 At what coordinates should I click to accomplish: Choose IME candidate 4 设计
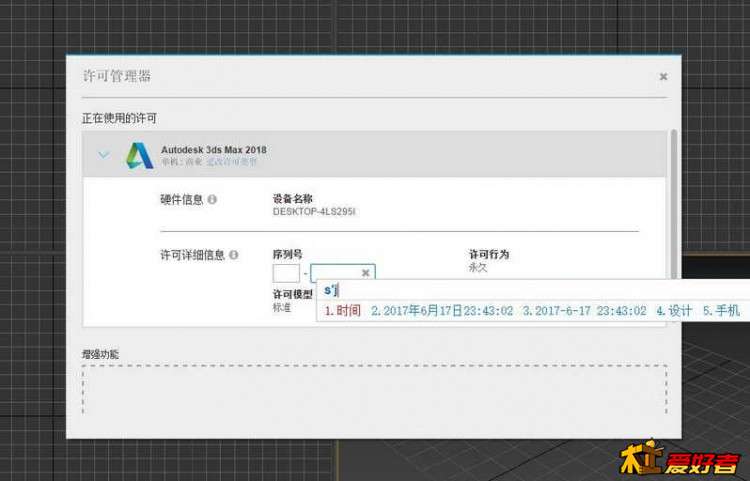(x=674, y=311)
